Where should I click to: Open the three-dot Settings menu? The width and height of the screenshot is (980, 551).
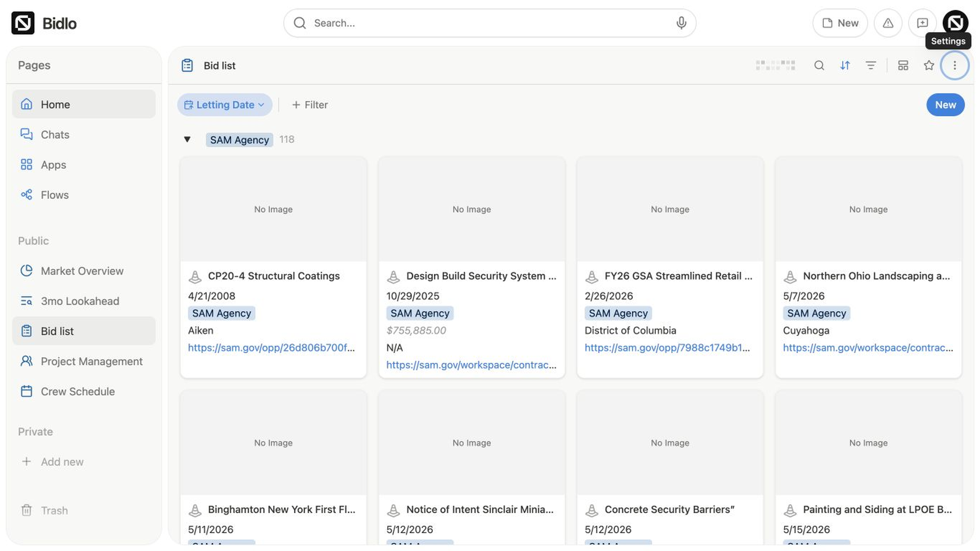955,65
